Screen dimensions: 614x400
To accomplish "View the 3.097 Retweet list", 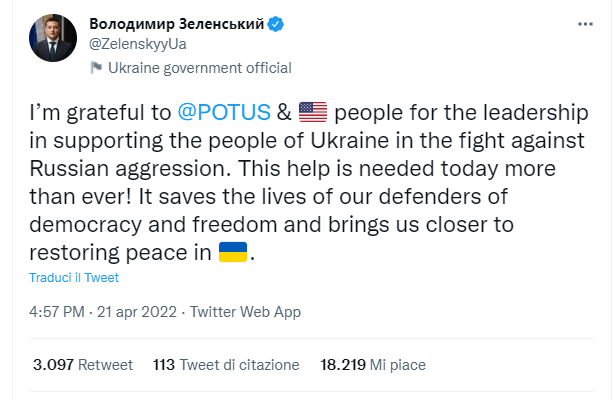I will (83, 365).
